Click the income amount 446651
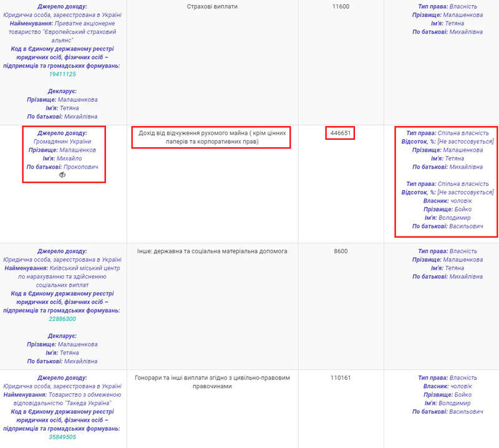Screen dimensions: 499x448 [x=340, y=133]
